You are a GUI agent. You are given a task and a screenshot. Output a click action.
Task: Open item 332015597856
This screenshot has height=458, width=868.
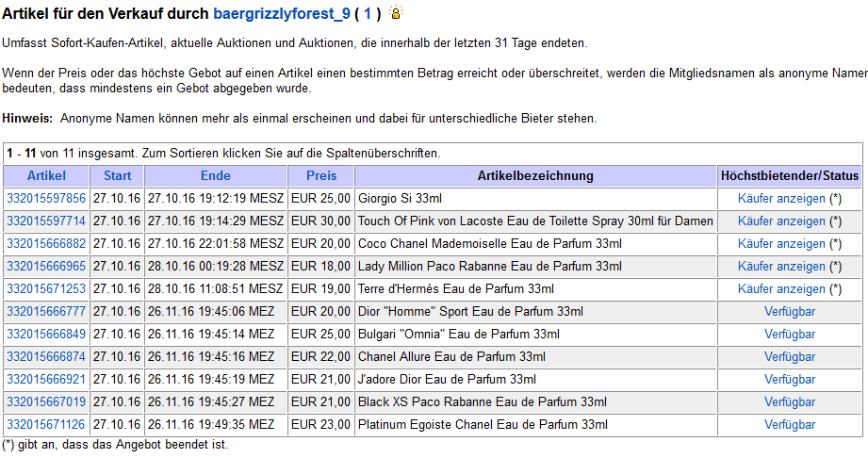coord(46,198)
